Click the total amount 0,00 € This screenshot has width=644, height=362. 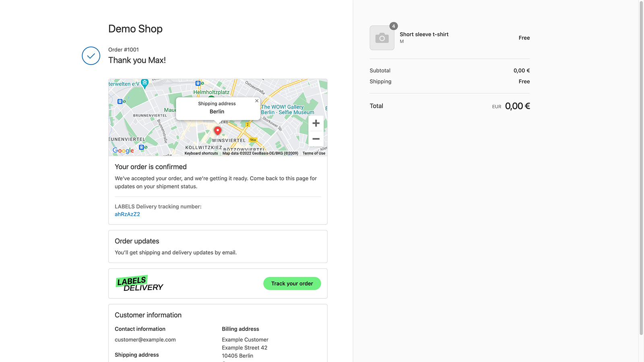coord(517,106)
